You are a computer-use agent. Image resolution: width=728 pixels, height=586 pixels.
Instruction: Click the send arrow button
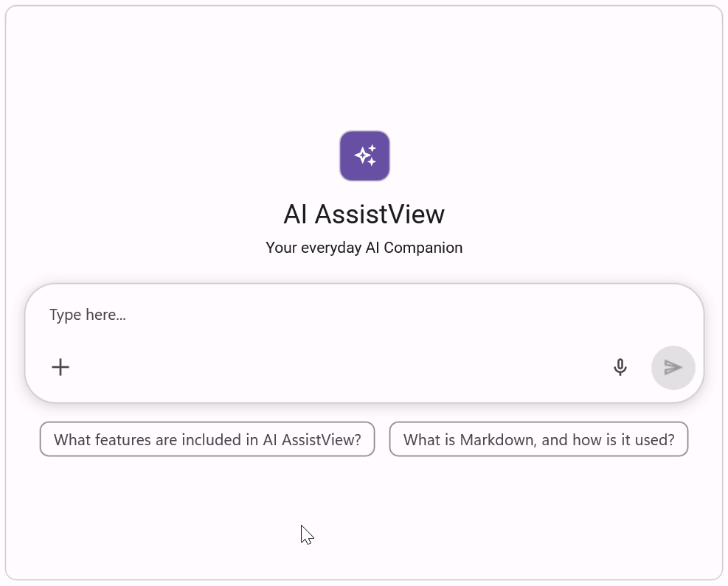pos(673,368)
